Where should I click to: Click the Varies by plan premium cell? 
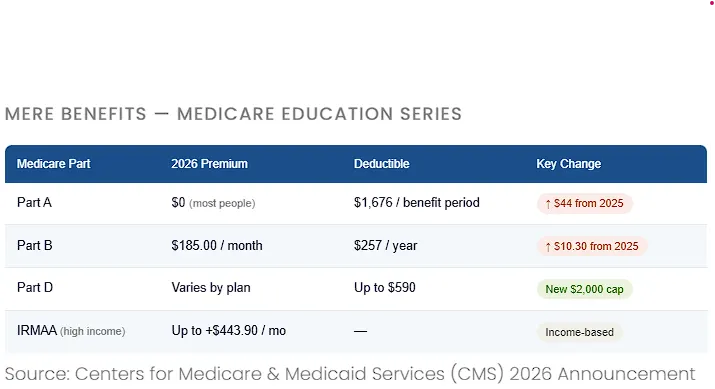pos(211,288)
